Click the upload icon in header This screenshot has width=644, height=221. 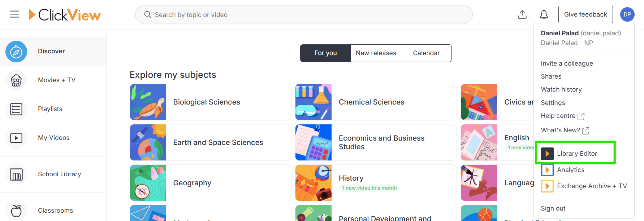click(x=522, y=14)
